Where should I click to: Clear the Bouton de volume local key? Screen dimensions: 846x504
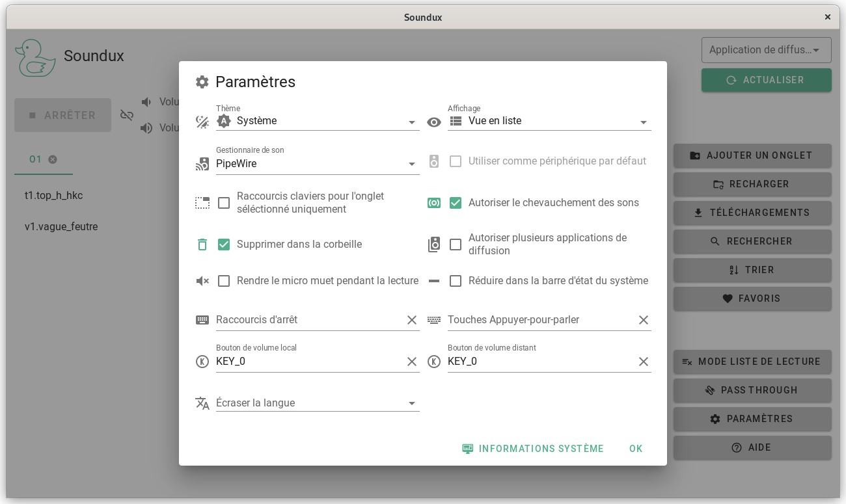pos(412,362)
